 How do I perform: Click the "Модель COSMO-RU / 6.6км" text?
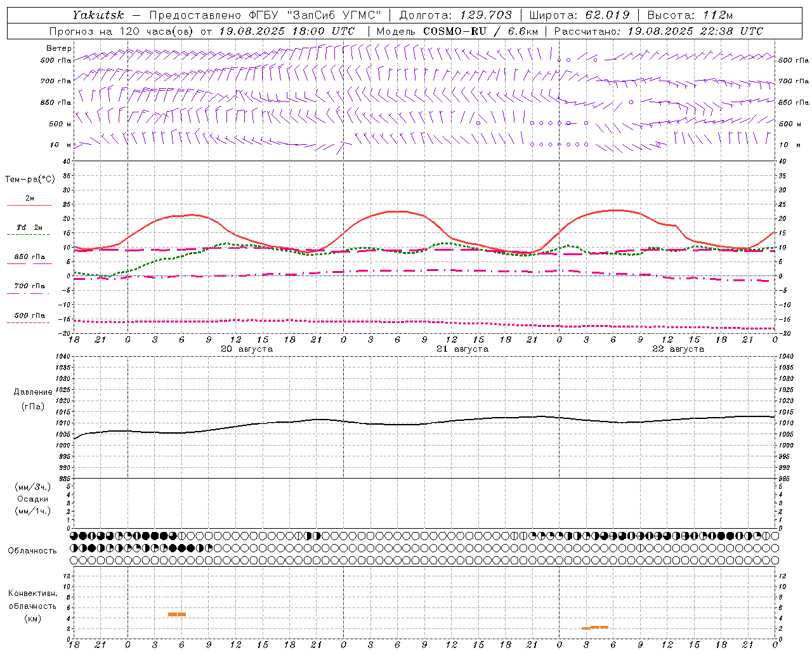(x=457, y=31)
